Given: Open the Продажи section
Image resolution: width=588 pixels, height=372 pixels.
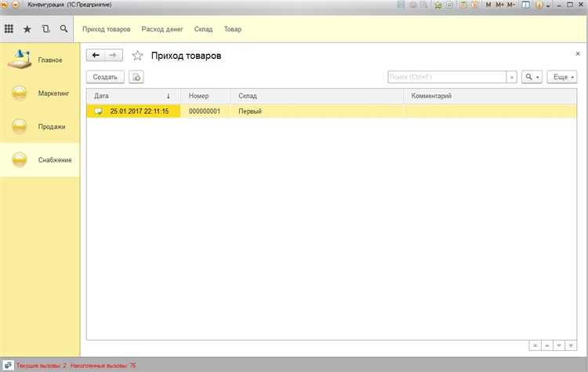Looking at the screenshot, I should coord(40,126).
